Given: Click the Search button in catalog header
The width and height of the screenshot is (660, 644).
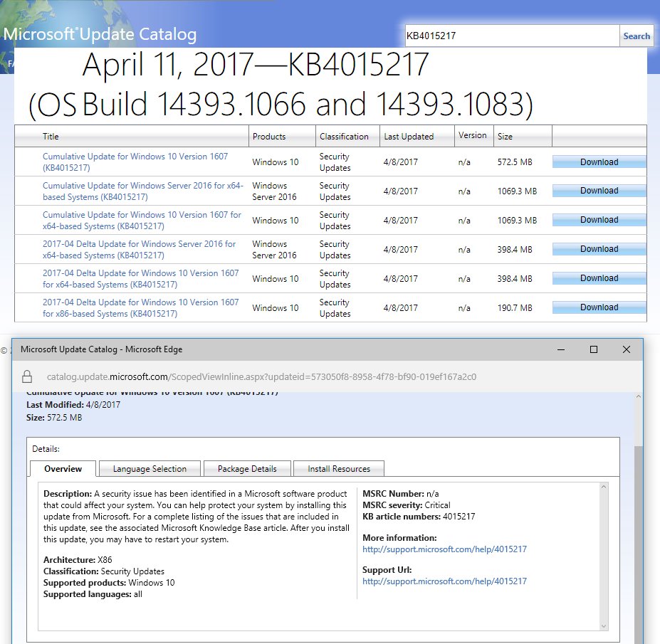Looking at the screenshot, I should click(637, 36).
